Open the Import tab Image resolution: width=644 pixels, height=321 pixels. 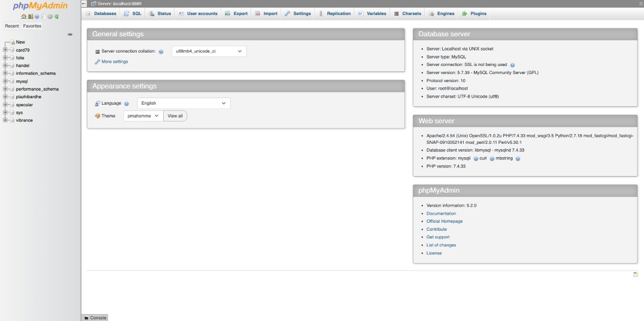click(266, 13)
